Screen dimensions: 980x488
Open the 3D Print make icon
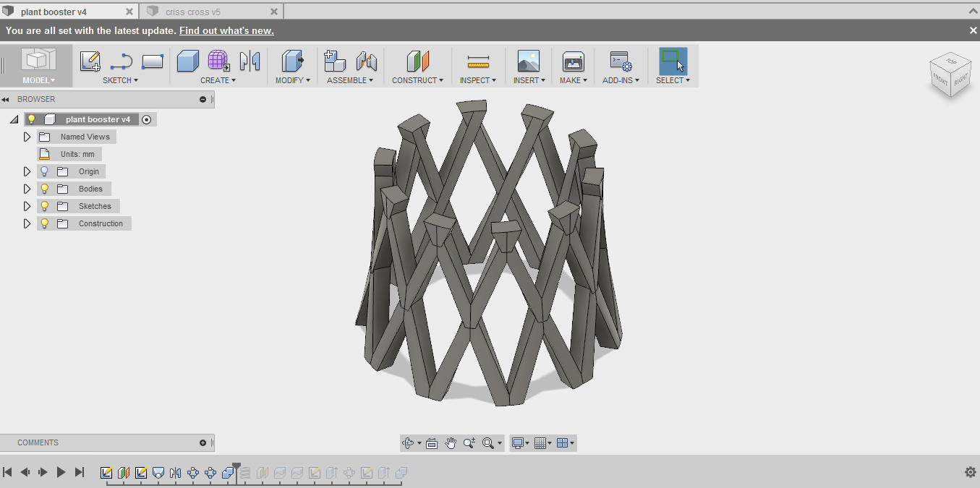pyautogui.click(x=573, y=61)
